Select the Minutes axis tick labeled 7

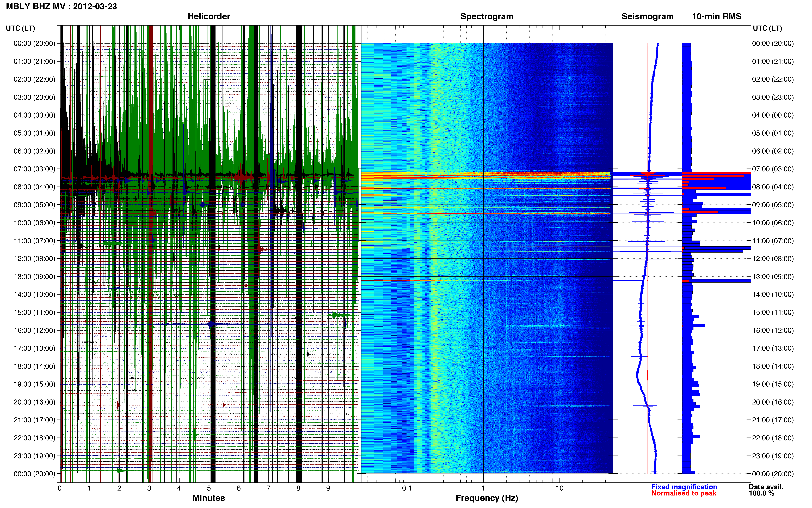click(x=269, y=488)
